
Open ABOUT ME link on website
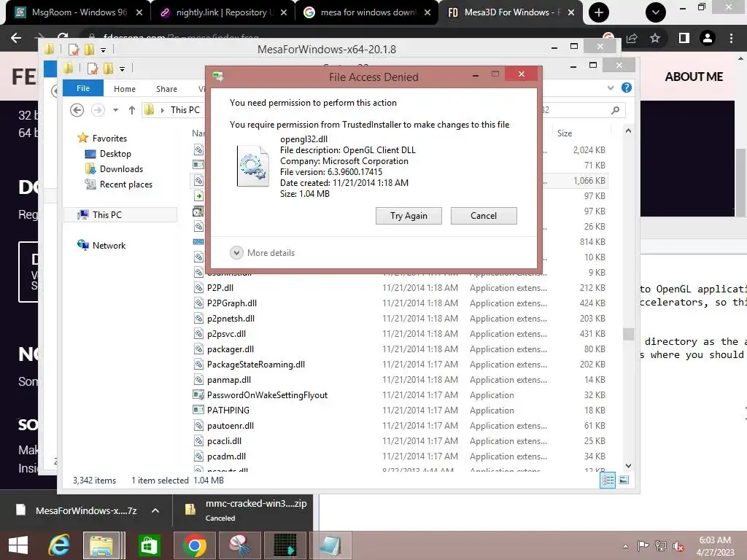click(694, 77)
